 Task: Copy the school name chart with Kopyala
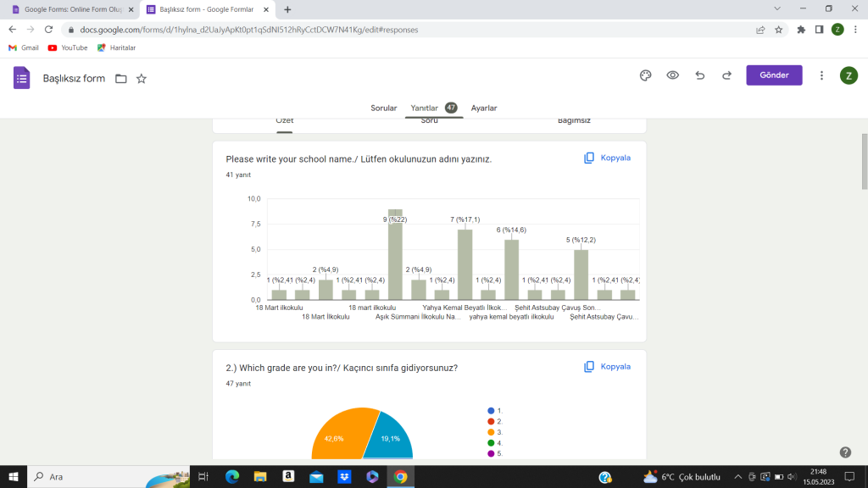click(x=607, y=158)
